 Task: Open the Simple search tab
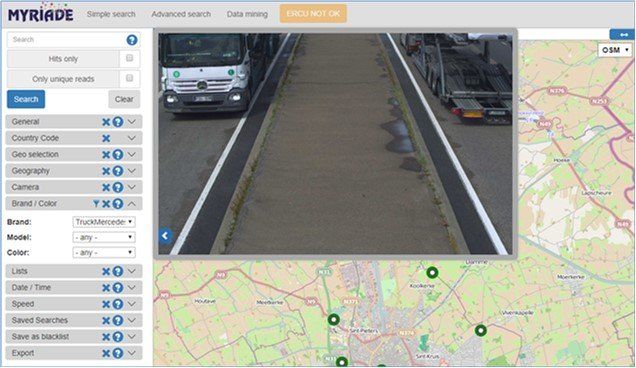(111, 14)
